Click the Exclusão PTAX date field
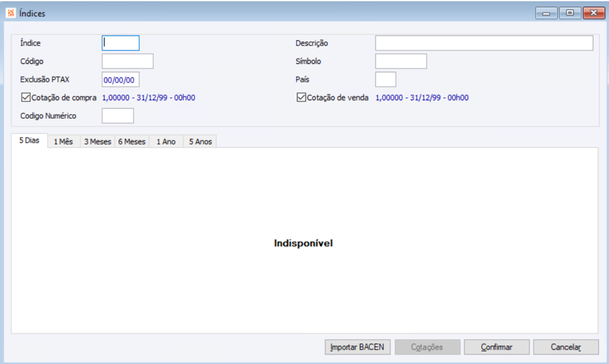 click(x=120, y=79)
